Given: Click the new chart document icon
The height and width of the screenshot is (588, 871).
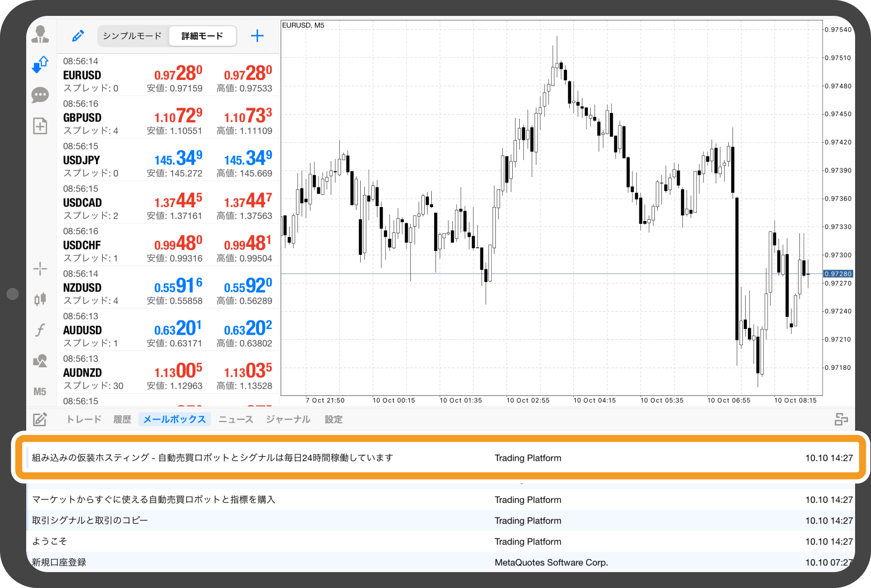Looking at the screenshot, I should coord(40,126).
